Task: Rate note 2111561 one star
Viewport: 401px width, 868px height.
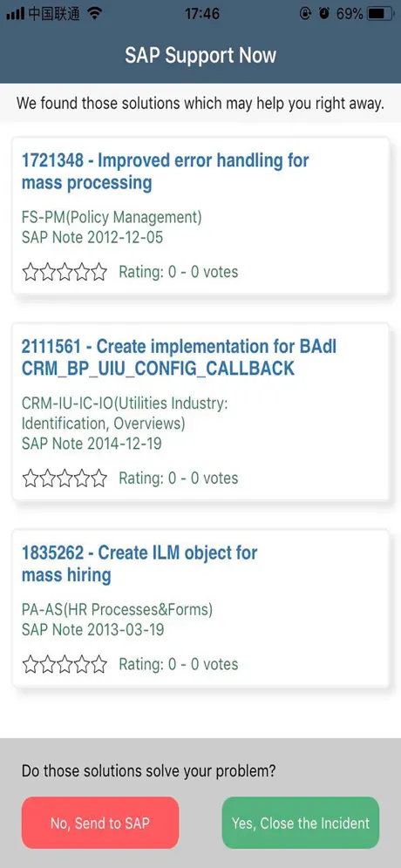Action: [31, 478]
